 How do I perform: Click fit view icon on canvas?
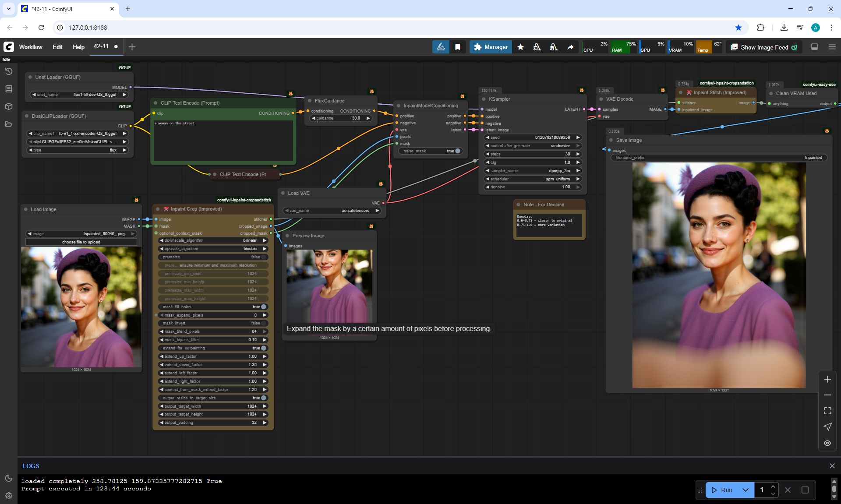827,411
